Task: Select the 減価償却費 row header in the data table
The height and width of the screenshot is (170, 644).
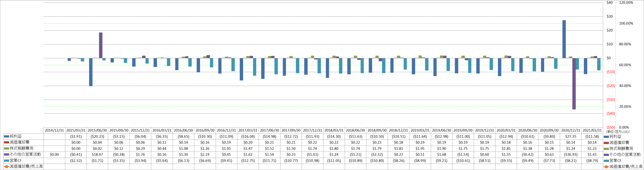Action: (x=23, y=142)
